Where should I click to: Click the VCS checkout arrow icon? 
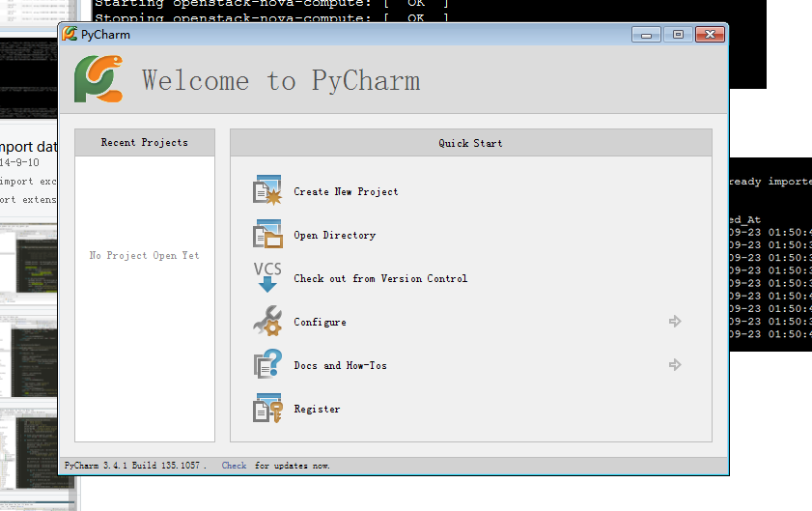click(x=267, y=277)
